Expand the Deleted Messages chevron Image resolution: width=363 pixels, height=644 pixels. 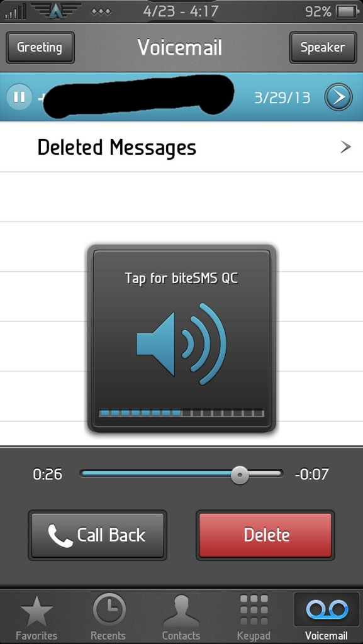(x=346, y=147)
